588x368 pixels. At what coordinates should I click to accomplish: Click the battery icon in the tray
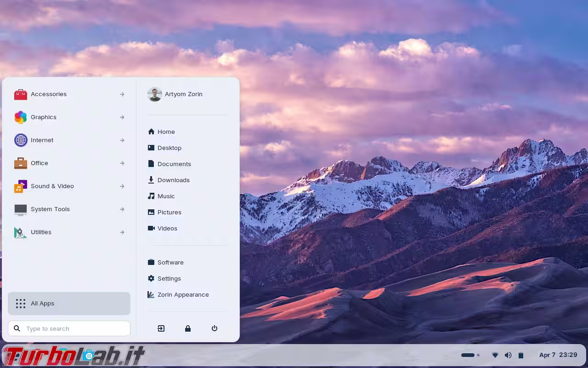coord(520,355)
